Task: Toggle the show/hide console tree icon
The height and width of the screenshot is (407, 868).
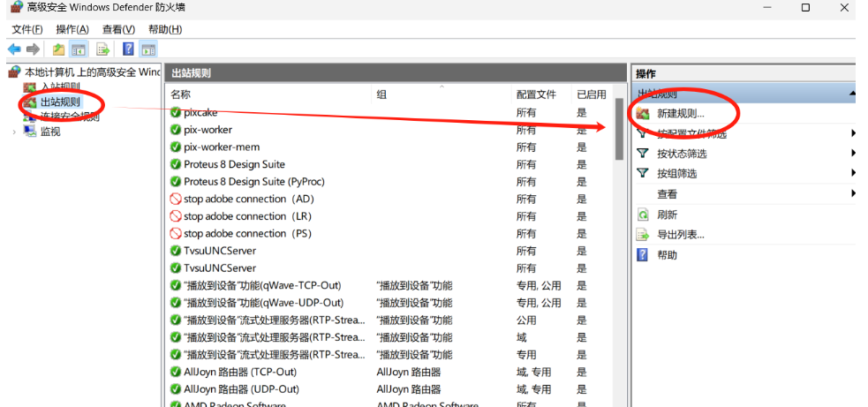Action: (78, 49)
